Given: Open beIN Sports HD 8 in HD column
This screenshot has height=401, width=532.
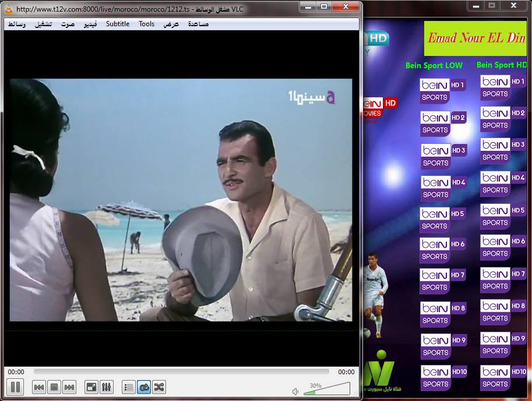Looking at the screenshot, I should [x=503, y=312].
